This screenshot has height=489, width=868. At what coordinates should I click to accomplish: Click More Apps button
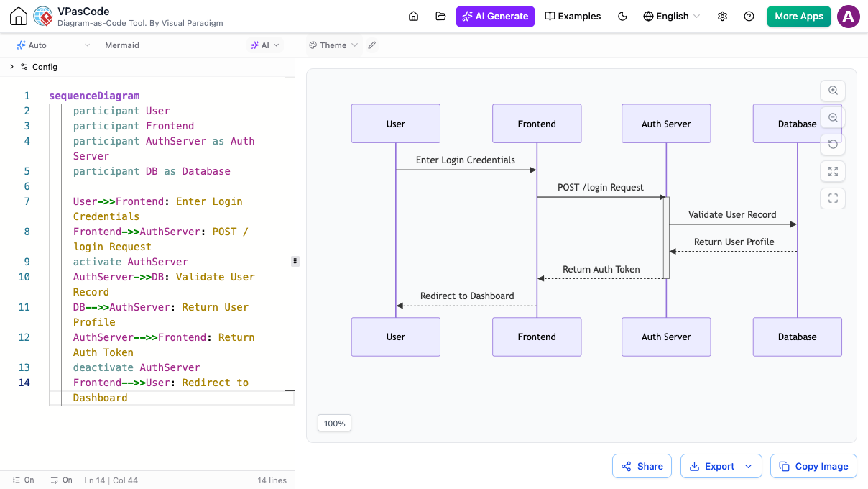click(799, 16)
